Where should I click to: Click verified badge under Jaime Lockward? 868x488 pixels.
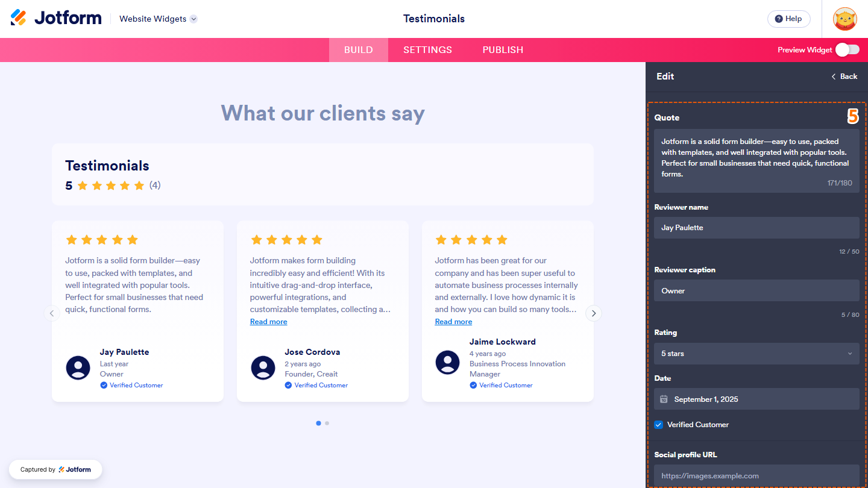click(502, 385)
